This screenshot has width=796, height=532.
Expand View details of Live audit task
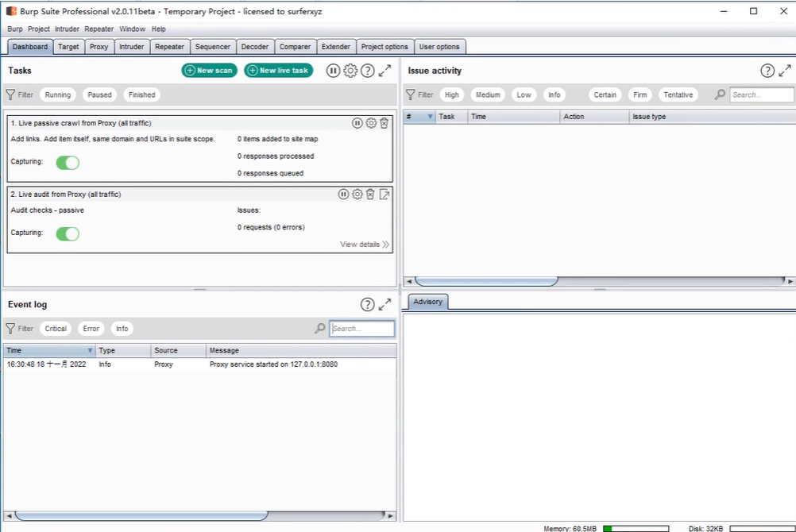(365, 245)
